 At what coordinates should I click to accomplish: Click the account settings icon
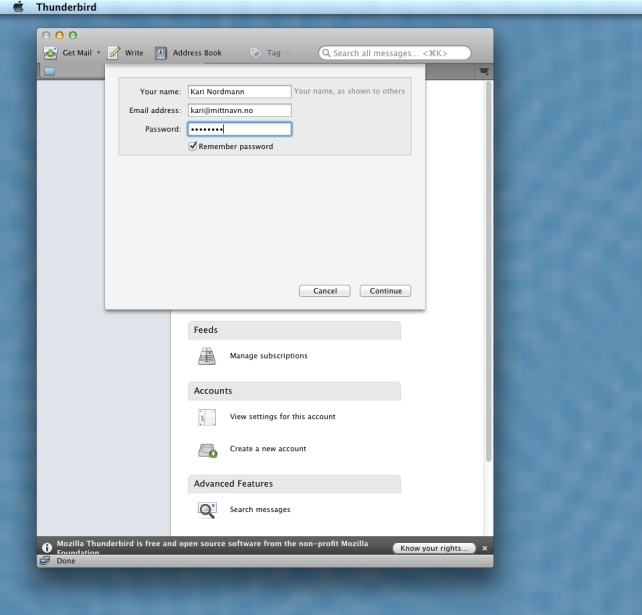pos(207,417)
